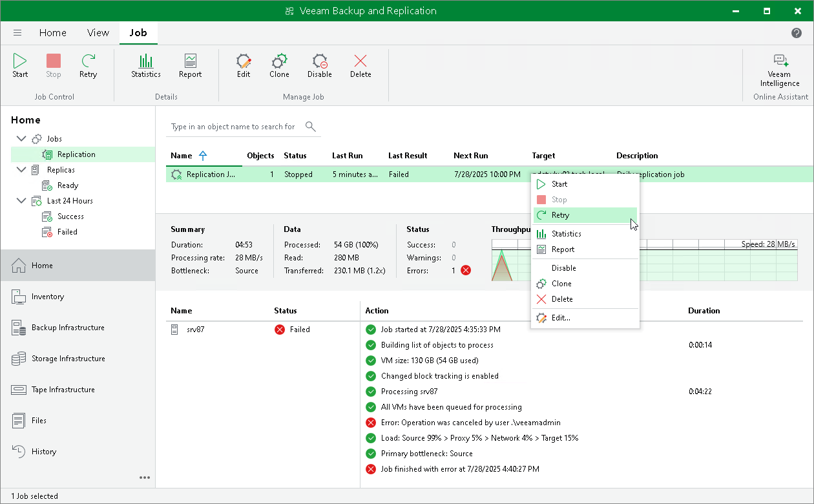Sort by the Last Result column header
This screenshot has width=814, height=504.
(408, 156)
